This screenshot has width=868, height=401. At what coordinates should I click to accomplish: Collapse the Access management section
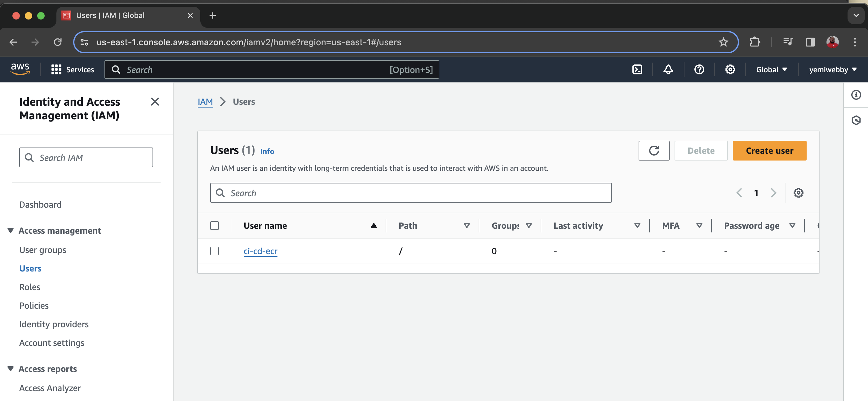tap(11, 231)
